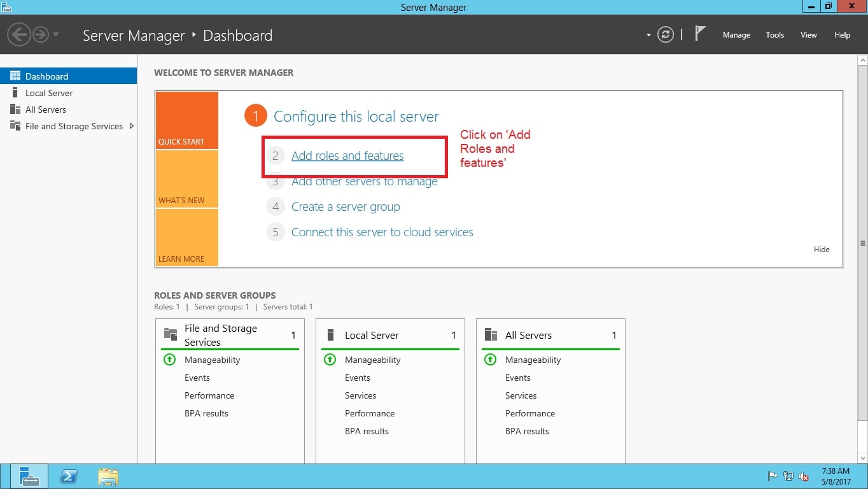Viewport: 868px width, 489px height.
Task: Click the vertical scrollbar thumb
Action: (x=863, y=243)
